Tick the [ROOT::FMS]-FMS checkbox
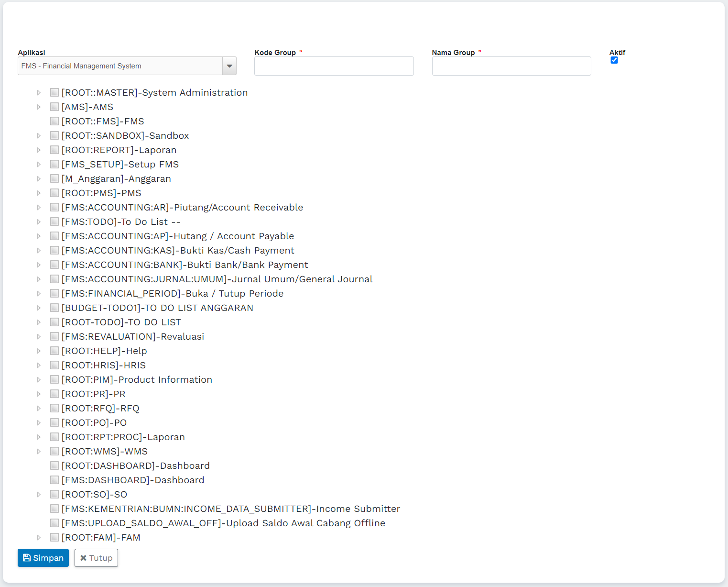Image resolution: width=728 pixels, height=587 pixels. click(54, 121)
